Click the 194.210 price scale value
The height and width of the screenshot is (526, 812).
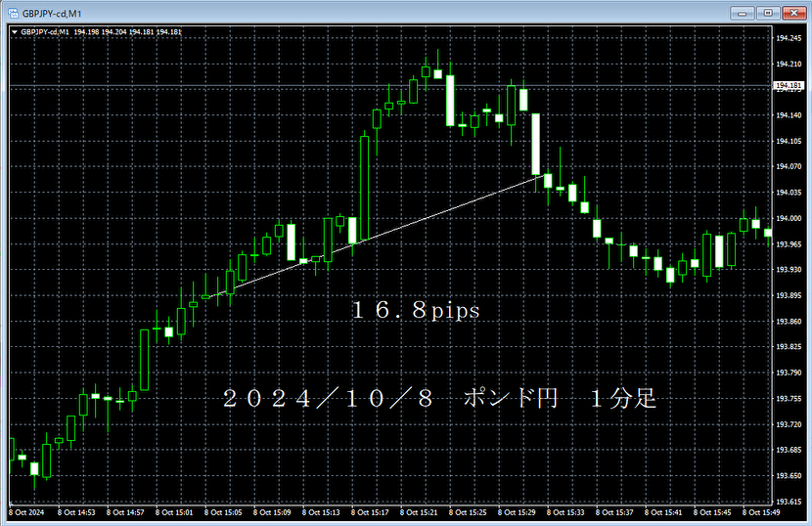click(789, 65)
